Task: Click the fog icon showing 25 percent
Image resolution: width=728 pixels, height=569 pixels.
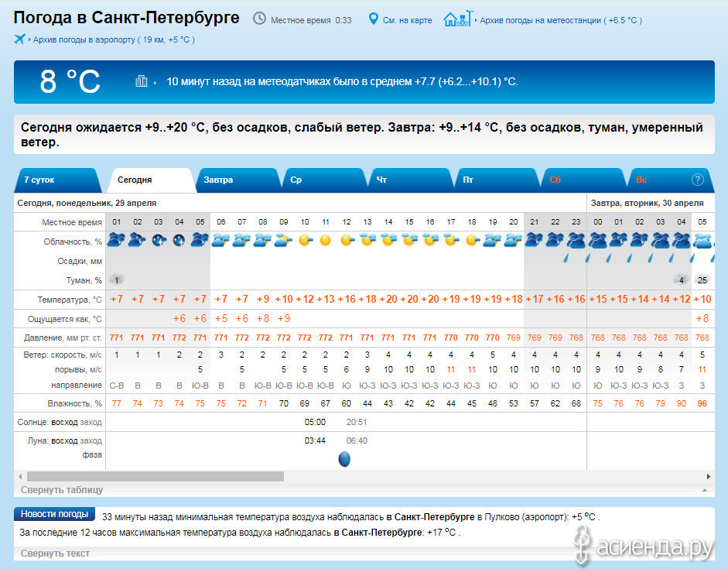Action: 702,280
